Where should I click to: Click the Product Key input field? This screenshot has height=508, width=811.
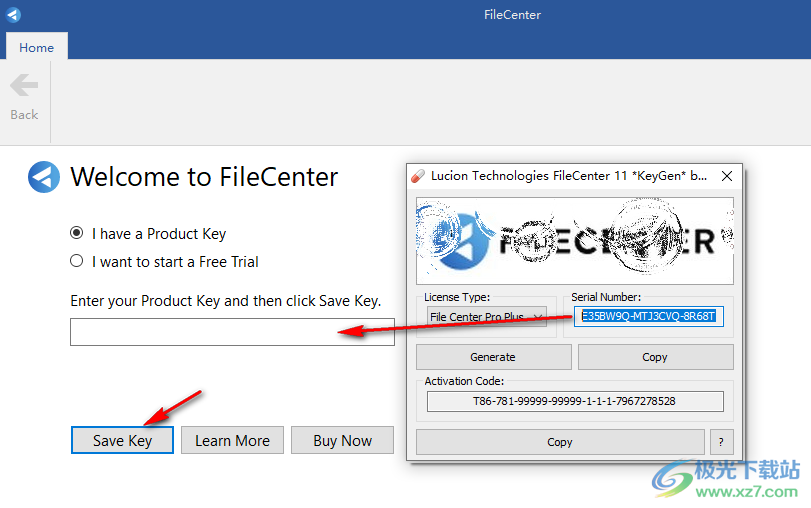pyautogui.click(x=232, y=332)
